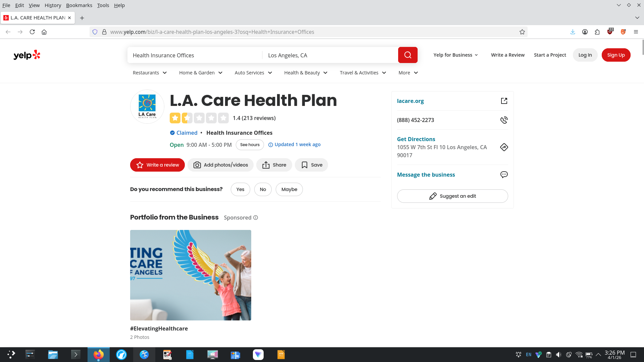
Task: Open the #ElevatingHealthcare portfolio thumbnail
Action: 191,275
